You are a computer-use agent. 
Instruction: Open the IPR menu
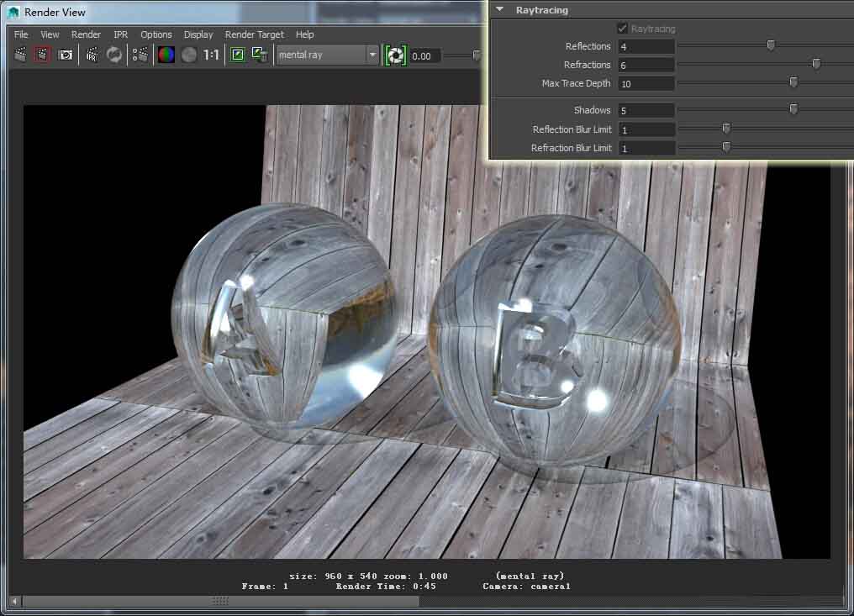(x=120, y=34)
